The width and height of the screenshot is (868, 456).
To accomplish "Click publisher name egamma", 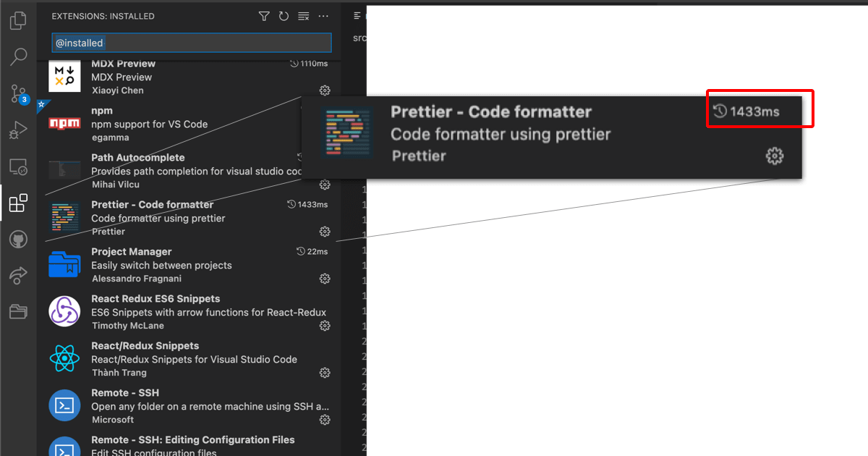I will coord(110,138).
